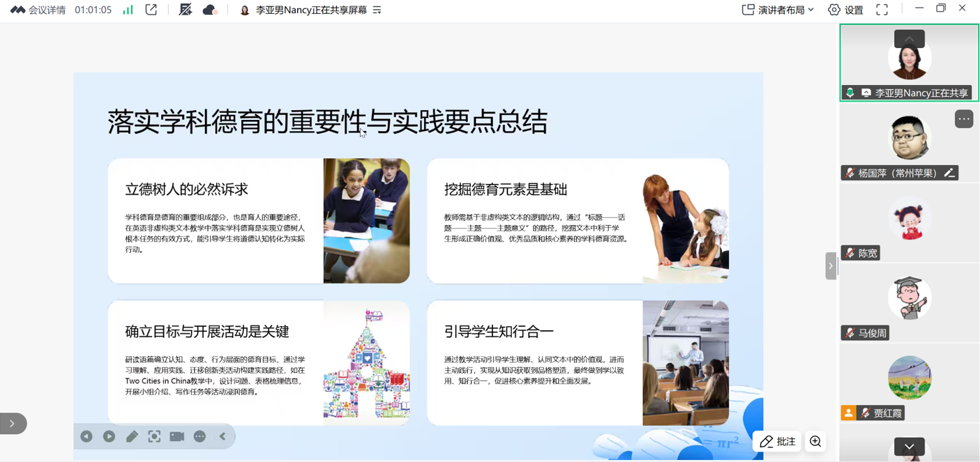Collapse the participant video panel

(x=830, y=265)
